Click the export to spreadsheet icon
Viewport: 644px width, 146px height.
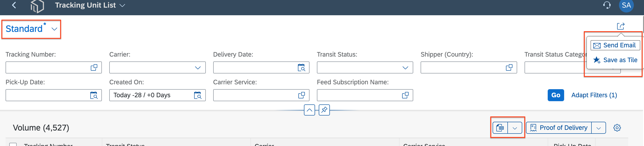[500, 128]
